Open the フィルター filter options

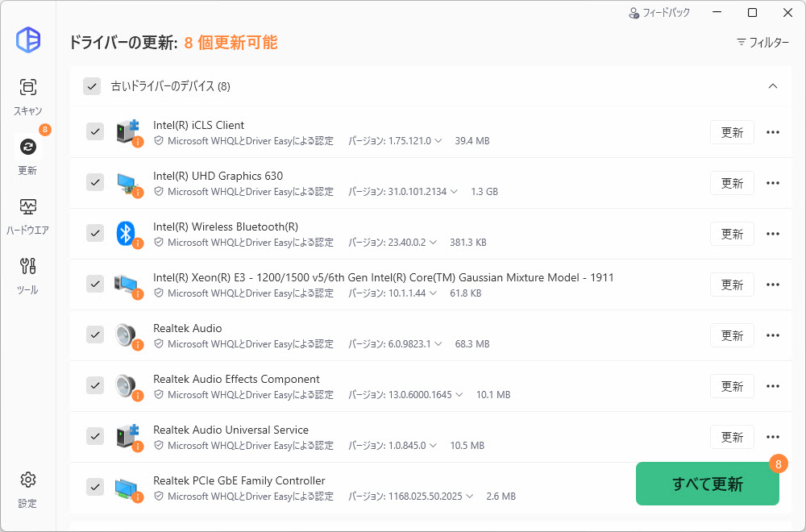762,42
